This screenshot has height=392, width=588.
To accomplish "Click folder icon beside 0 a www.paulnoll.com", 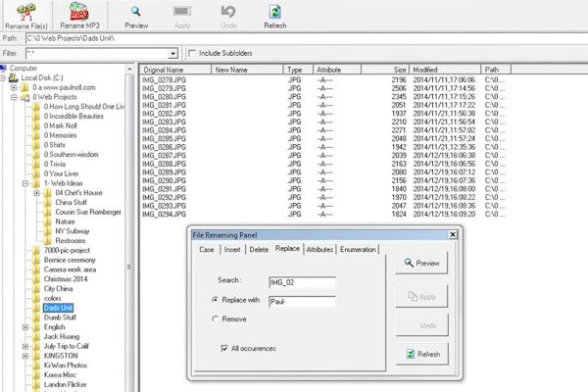I will click(x=24, y=87).
